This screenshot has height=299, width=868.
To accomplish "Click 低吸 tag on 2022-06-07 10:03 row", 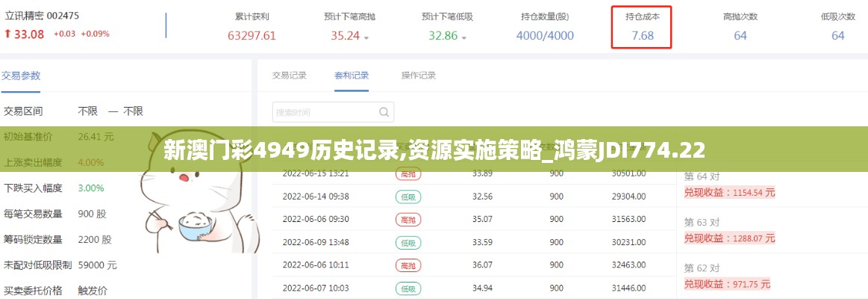I will [408, 288].
